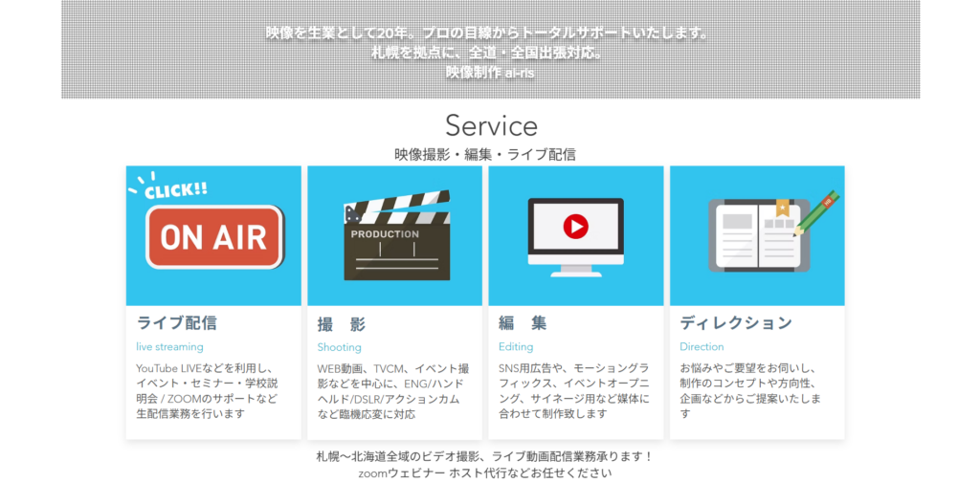Click the CLICK!! text badge

174,189
